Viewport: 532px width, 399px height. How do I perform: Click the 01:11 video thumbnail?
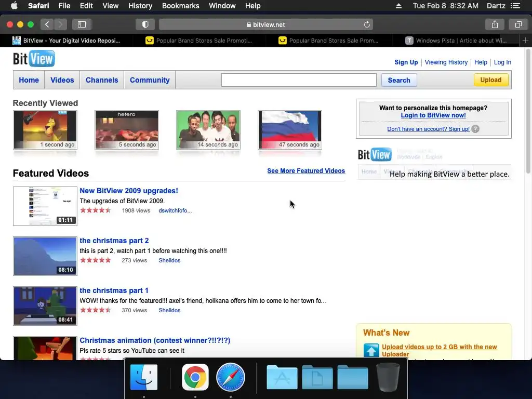[45, 206]
